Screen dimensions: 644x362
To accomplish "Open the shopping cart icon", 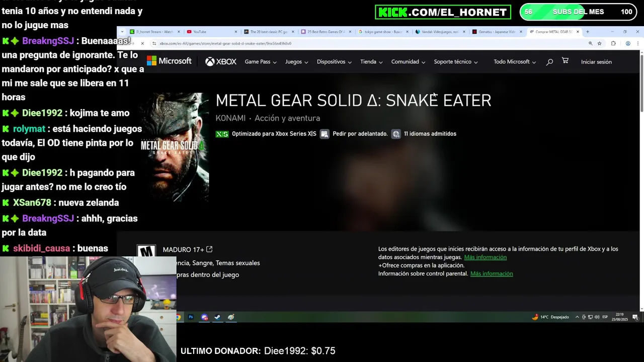I will [x=565, y=61].
